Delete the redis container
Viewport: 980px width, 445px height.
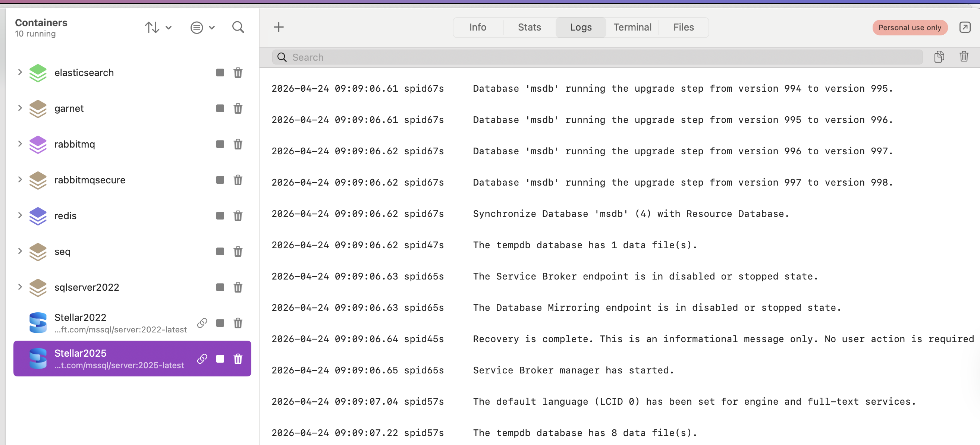coord(238,216)
